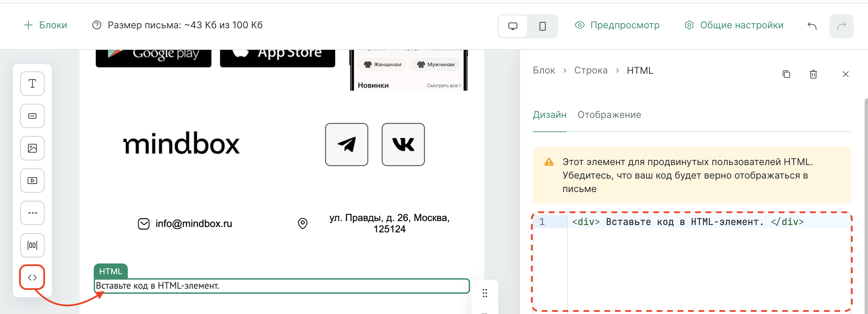Click the Telegram social icon
This screenshot has width=868, height=314.
pos(347,145)
